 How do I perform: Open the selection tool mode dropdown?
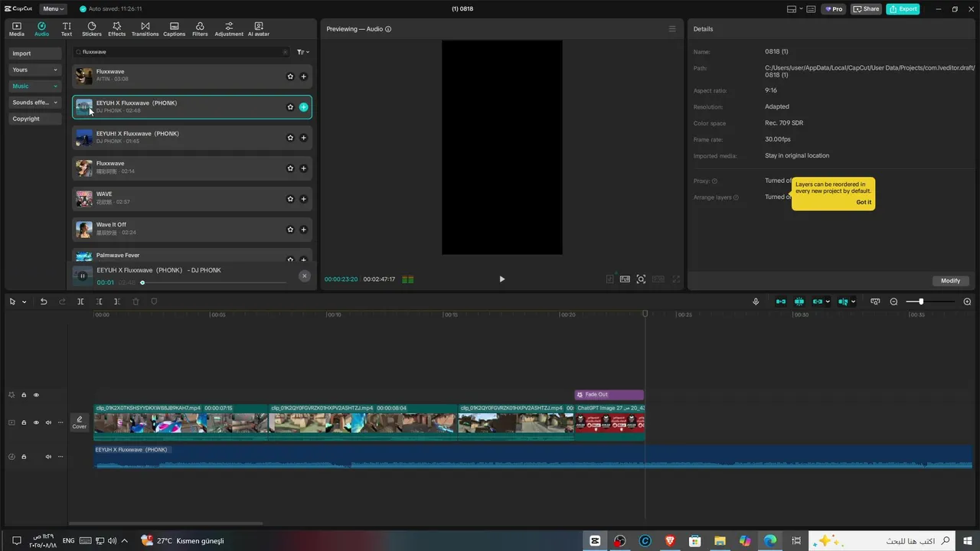(x=24, y=302)
